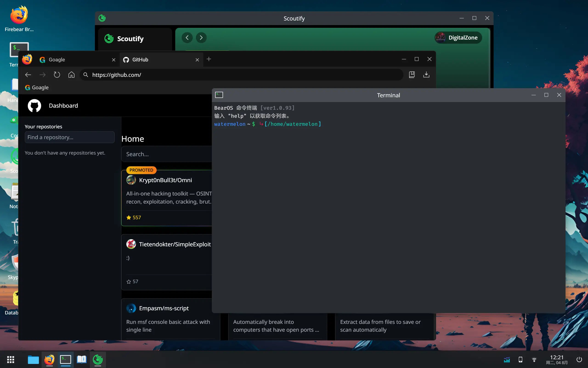Open the Empasm/ms-script repository
The height and width of the screenshot is (368, 588).
[x=164, y=308]
